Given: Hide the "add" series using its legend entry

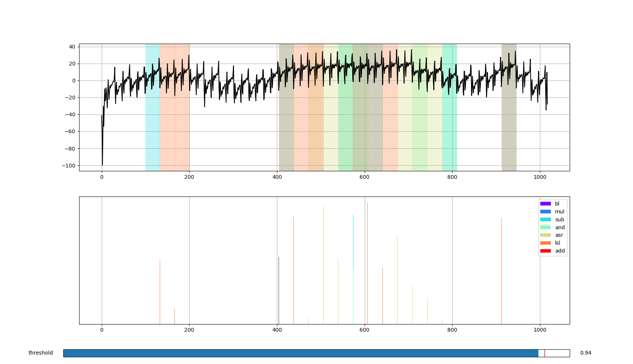Looking at the screenshot, I should click(559, 250).
